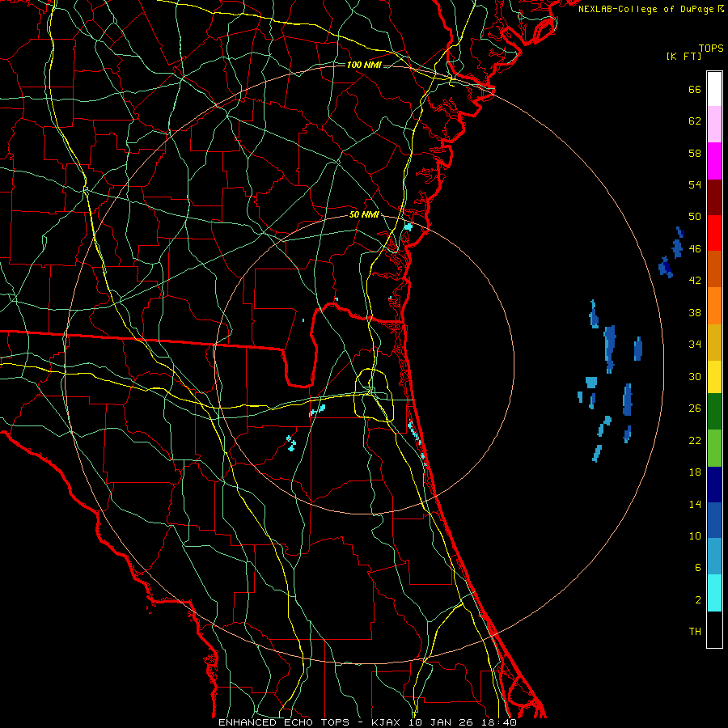Click the maroon legend swatch below 54
Screen dimensions: 728x728
pos(714,197)
